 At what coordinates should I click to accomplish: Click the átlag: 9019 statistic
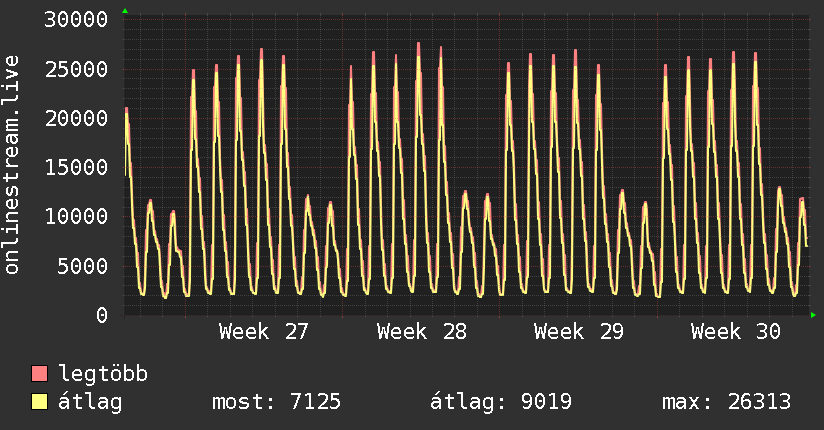(x=501, y=402)
